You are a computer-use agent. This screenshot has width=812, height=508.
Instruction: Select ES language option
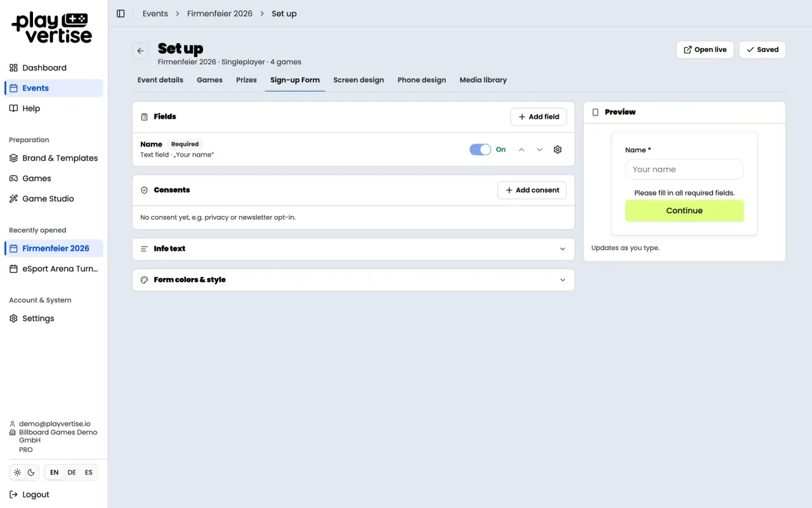pyautogui.click(x=89, y=472)
